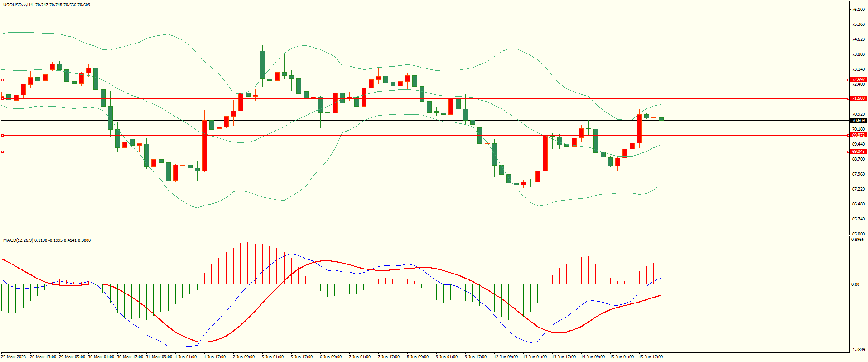
Task: Click the USOUSD.v,H4 symbol title
Action: coord(18,5)
